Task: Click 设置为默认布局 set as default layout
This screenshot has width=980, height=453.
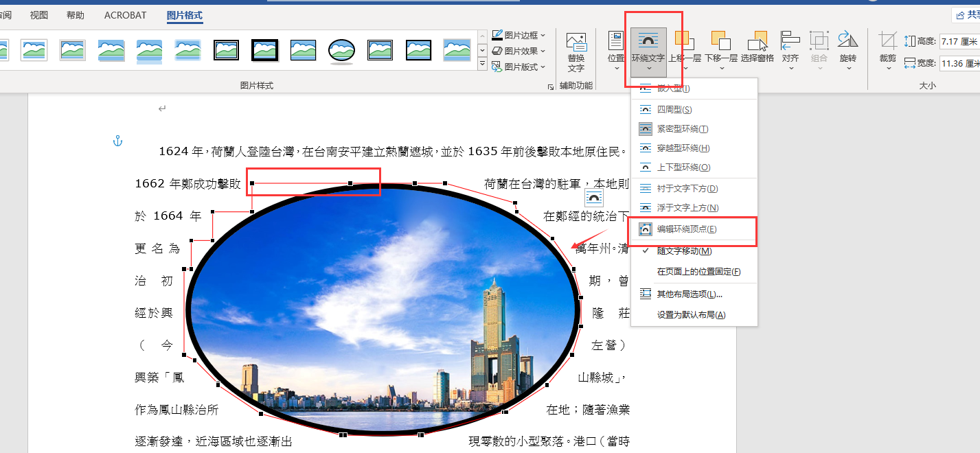Action: (x=694, y=315)
